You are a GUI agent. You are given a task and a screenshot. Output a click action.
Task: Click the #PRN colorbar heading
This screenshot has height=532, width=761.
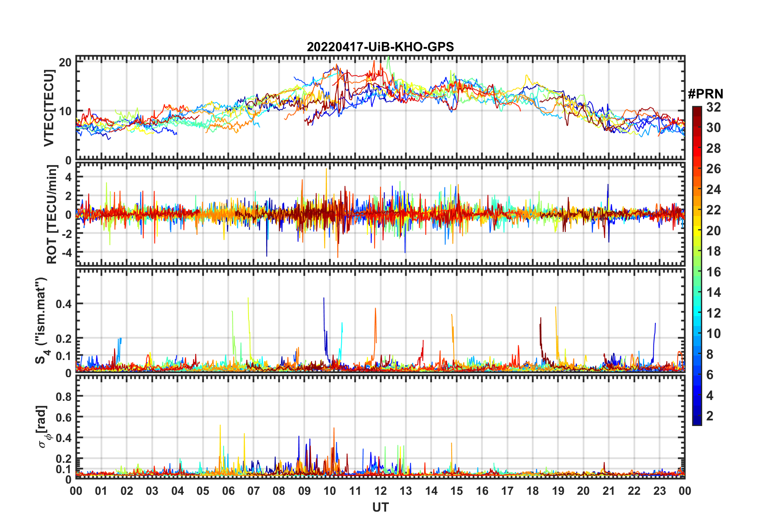click(705, 94)
